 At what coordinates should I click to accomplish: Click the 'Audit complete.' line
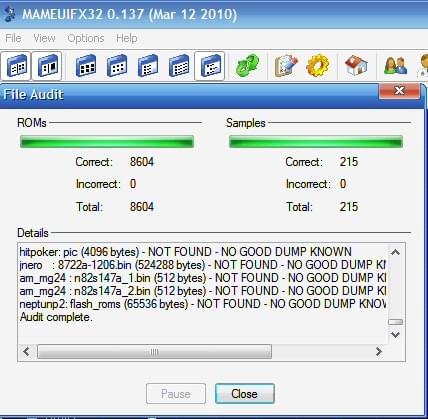pyautogui.click(x=56, y=317)
